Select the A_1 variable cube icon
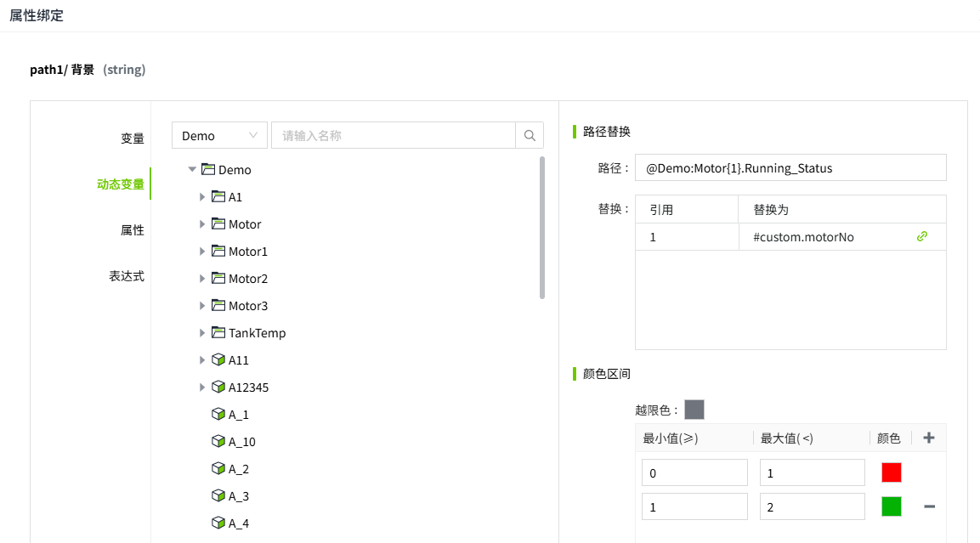Image resolution: width=980 pixels, height=543 pixels. (218, 415)
